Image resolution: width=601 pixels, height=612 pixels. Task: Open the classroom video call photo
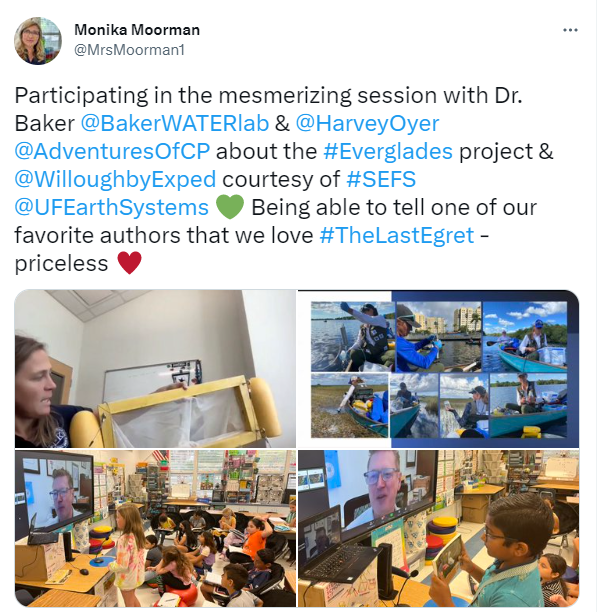(x=155, y=528)
